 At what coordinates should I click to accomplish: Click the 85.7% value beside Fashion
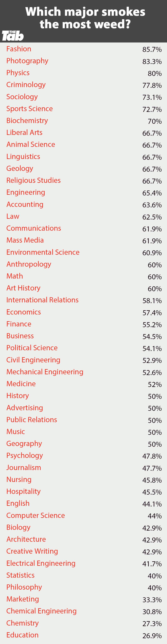coord(152,49)
